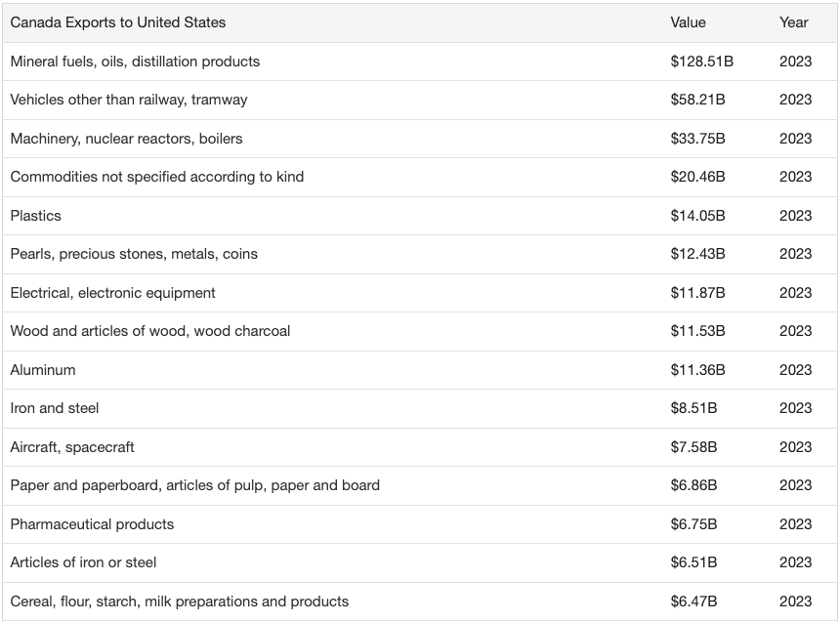Select 'Vehicles other than railway, tramway' row label
This screenshot has height=622, width=840.
(129, 100)
